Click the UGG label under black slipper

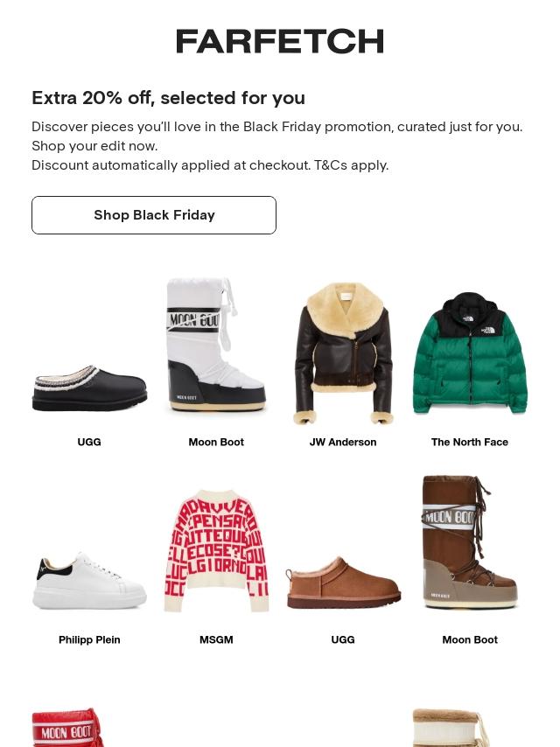pyautogui.click(x=89, y=442)
